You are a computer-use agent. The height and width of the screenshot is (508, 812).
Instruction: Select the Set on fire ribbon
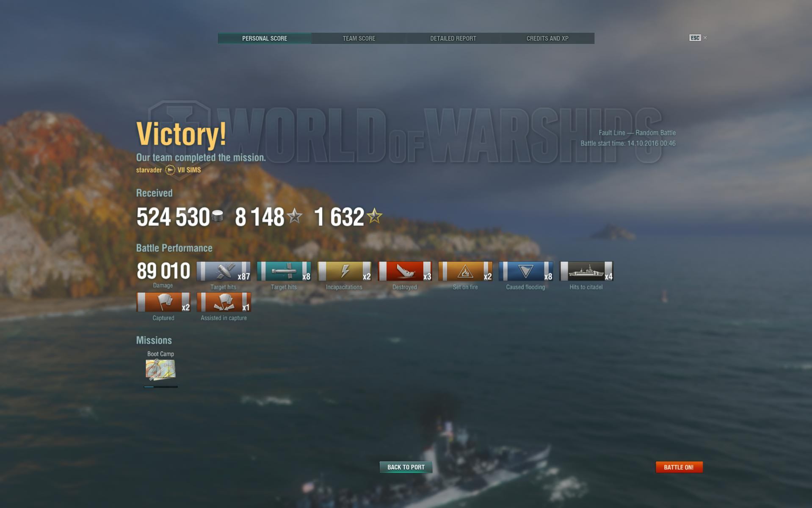click(465, 271)
